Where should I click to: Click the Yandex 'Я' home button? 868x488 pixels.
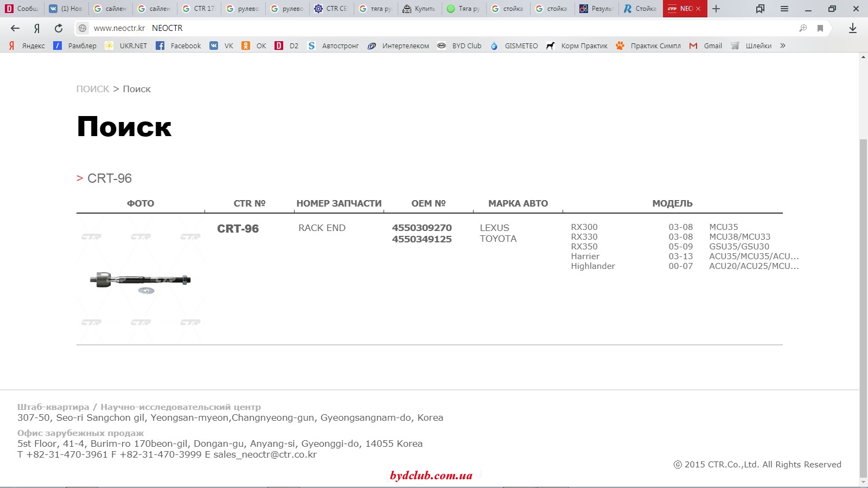(37, 28)
